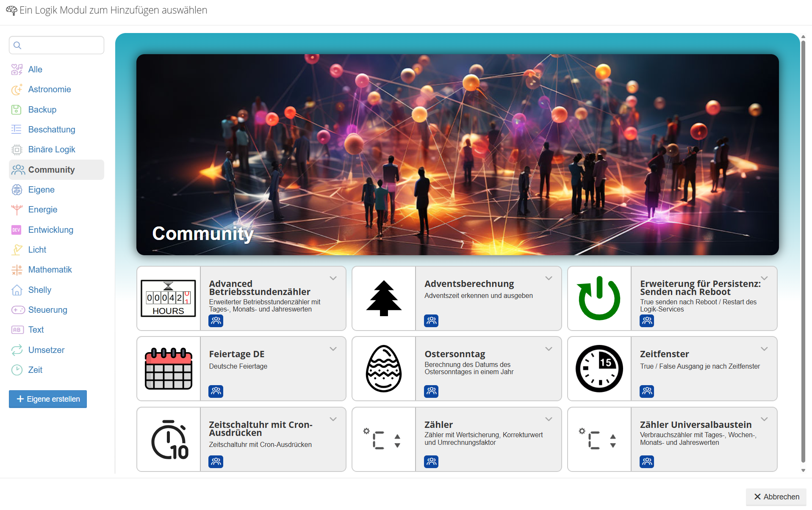Select the Shelly category in sidebar
The width and height of the screenshot is (812, 510).
pyautogui.click(x=39, y=290)
